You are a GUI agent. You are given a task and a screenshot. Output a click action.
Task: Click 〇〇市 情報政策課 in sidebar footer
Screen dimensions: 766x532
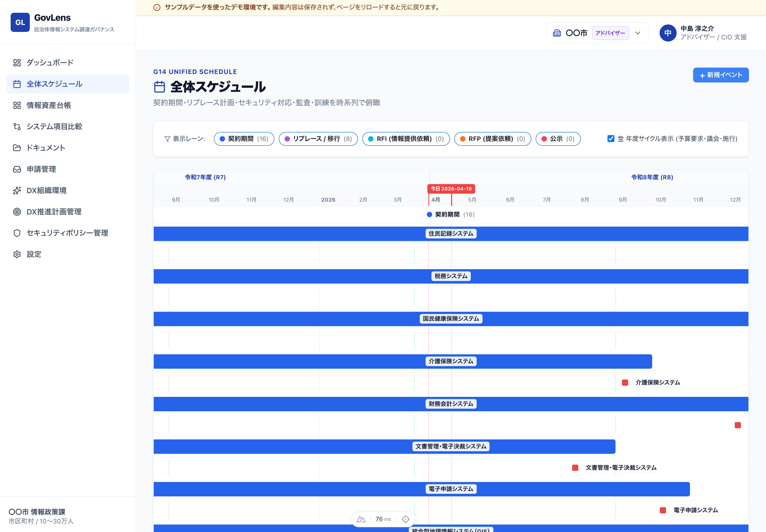point(37,512)
